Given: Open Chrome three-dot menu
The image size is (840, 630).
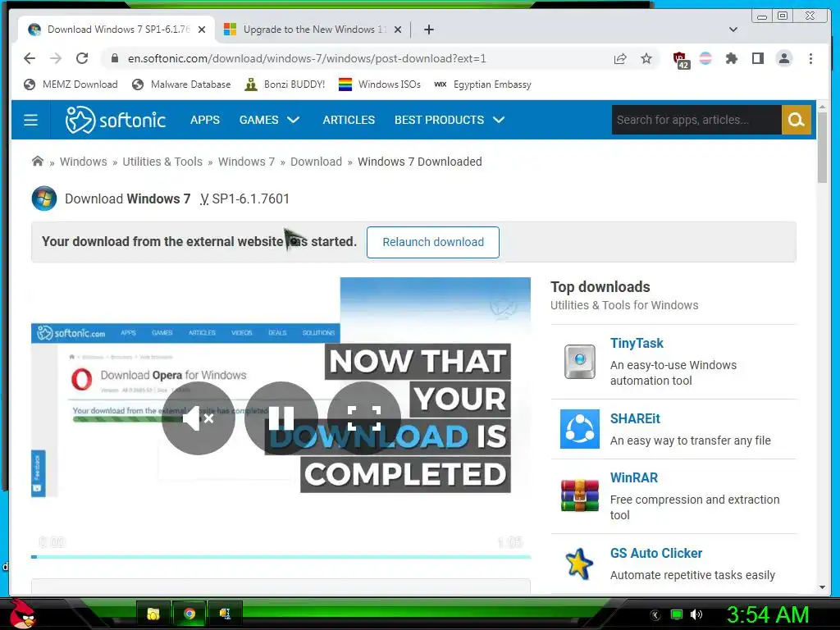Looking at the screenshot, I should [x=810, y=58].
